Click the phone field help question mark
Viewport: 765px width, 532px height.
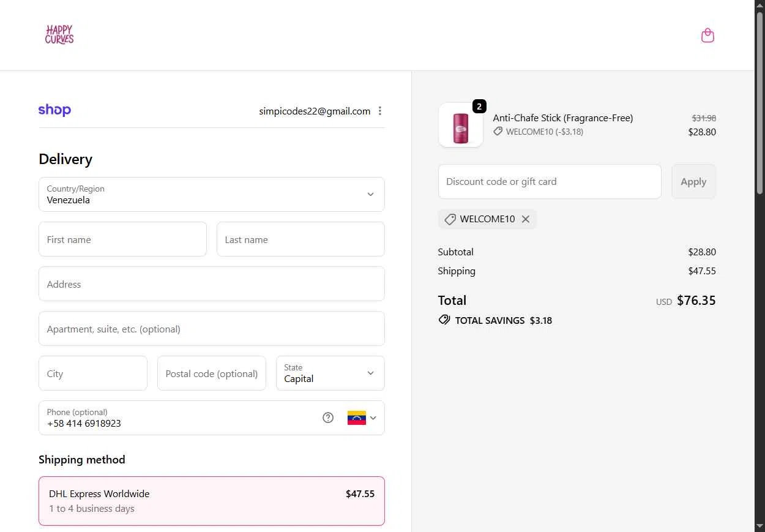pyautogui.click(x=328, y=418)
